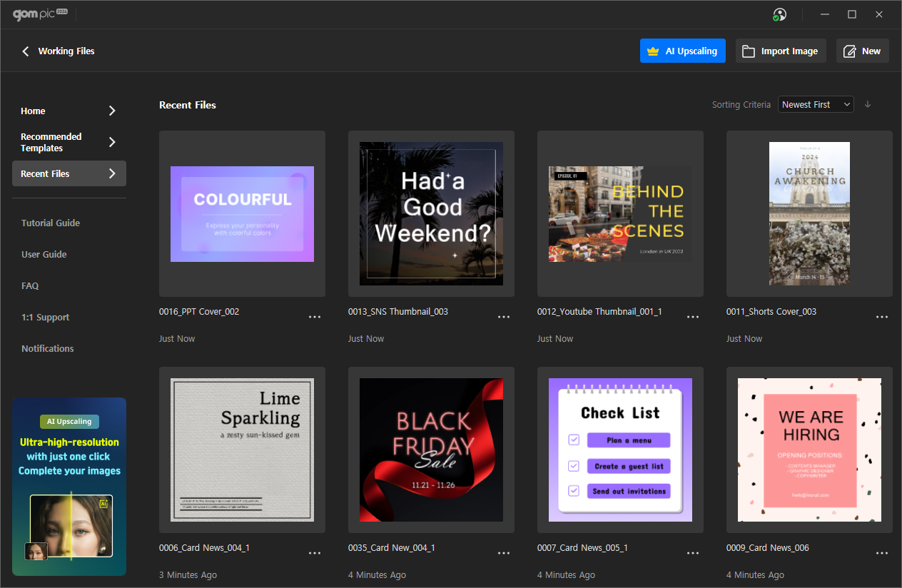Viewport: 902px width, 588px height.
Task: Click the Import Image button
Action: [x=781, y=51]
